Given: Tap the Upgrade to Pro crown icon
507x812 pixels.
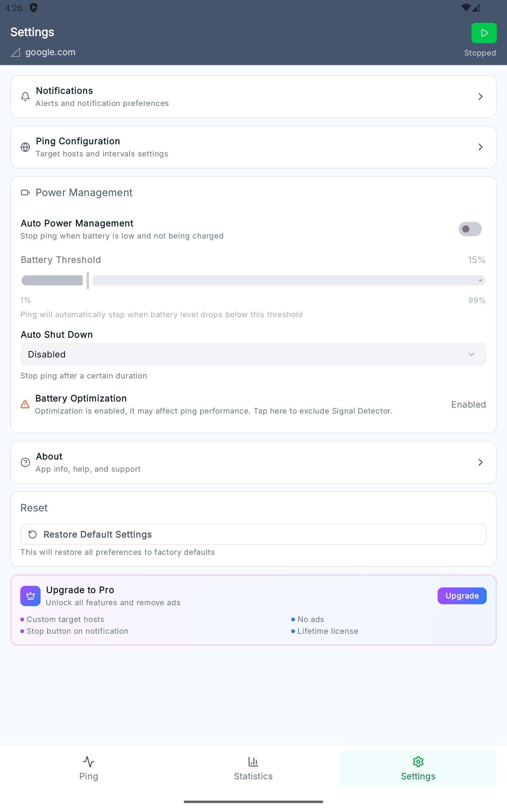Looking at the screenshot, I should click(30, 596).
